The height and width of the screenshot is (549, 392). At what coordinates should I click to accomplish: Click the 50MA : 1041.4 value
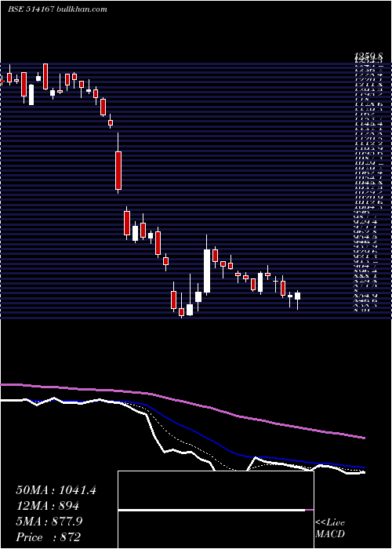point(56,490)
